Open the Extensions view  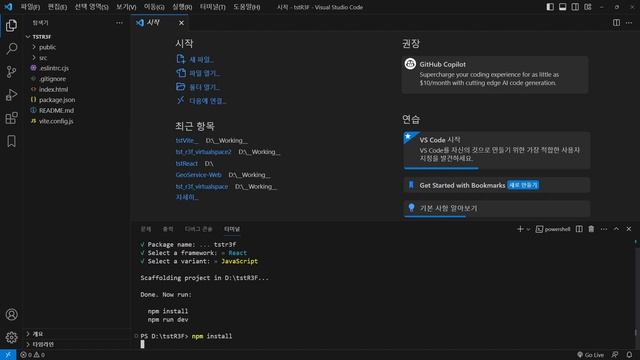(11, 118)
